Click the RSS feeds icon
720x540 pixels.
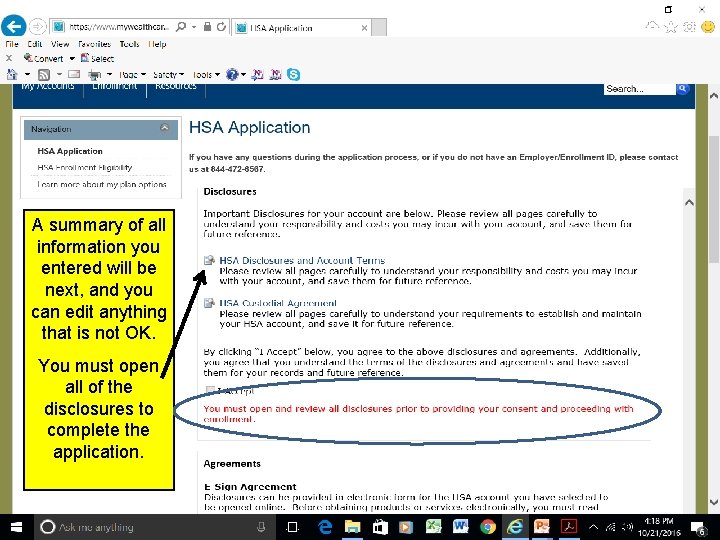click(44, 74)
